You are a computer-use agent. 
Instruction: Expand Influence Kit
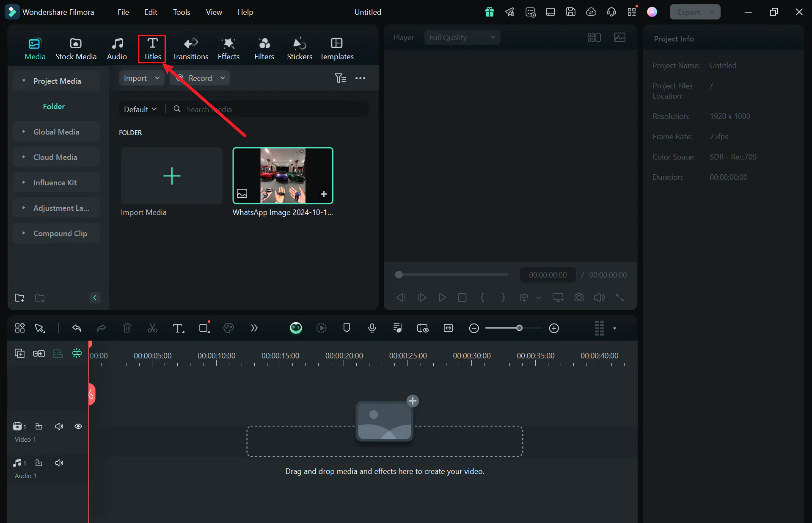24,182
